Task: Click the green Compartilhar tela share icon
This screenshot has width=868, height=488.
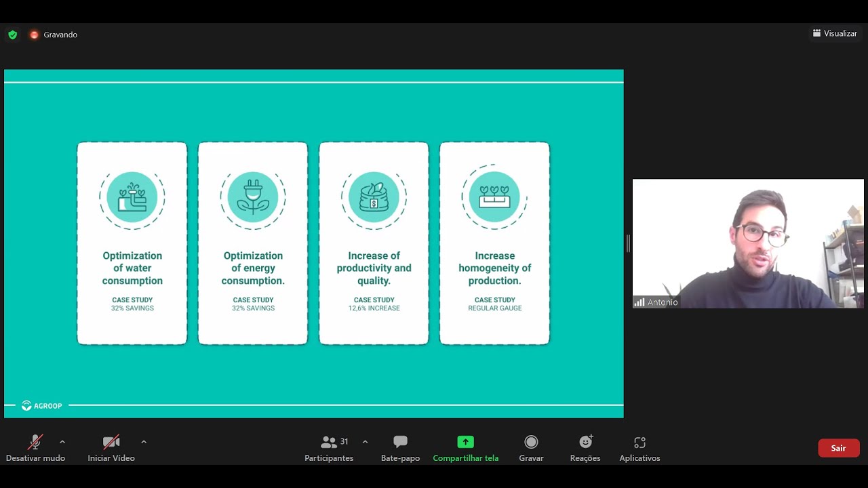Action: [465, 442]
